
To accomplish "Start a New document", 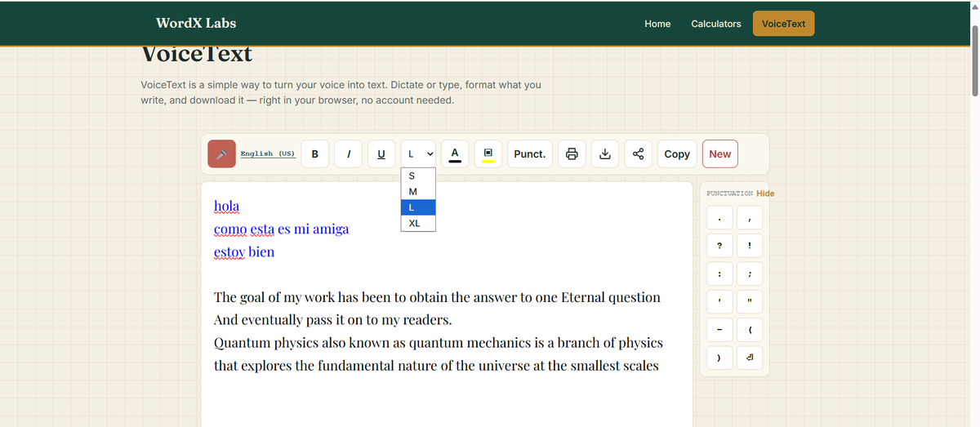I will [x=720, y=153].
